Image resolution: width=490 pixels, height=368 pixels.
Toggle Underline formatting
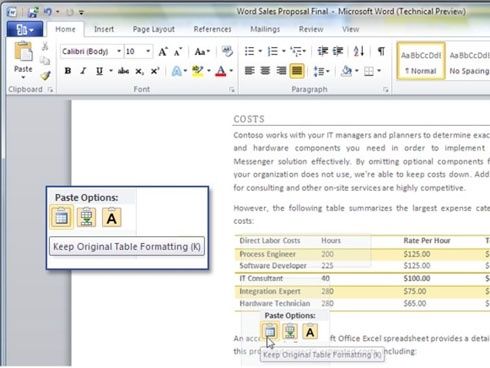[99, 71]
